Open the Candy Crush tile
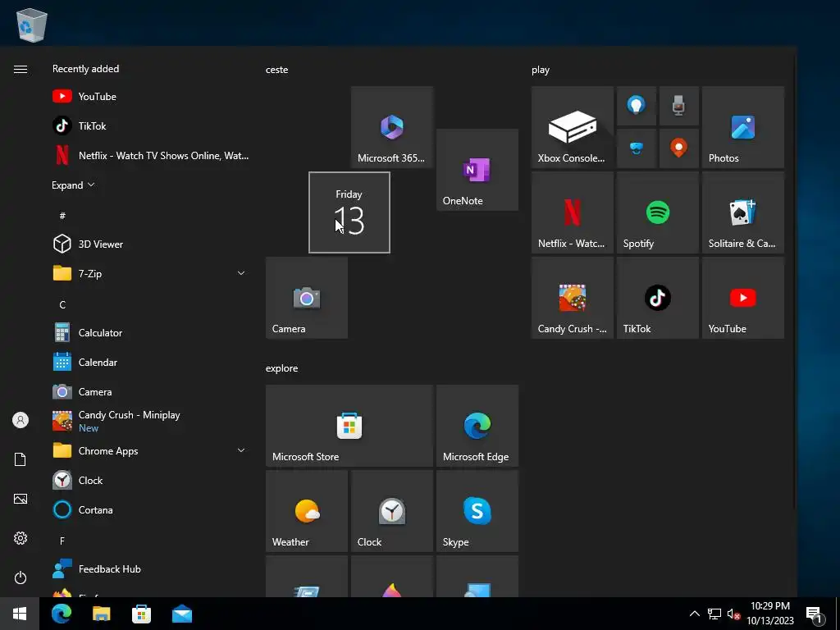This screenshot has height=630, width=840. pyautogui.click(x=572, y=298)
